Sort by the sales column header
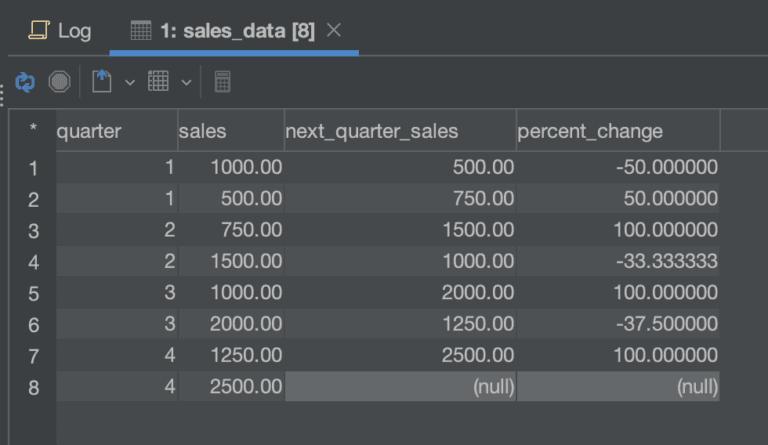Viewport: 768px width, 445px height. click(231, 131)
